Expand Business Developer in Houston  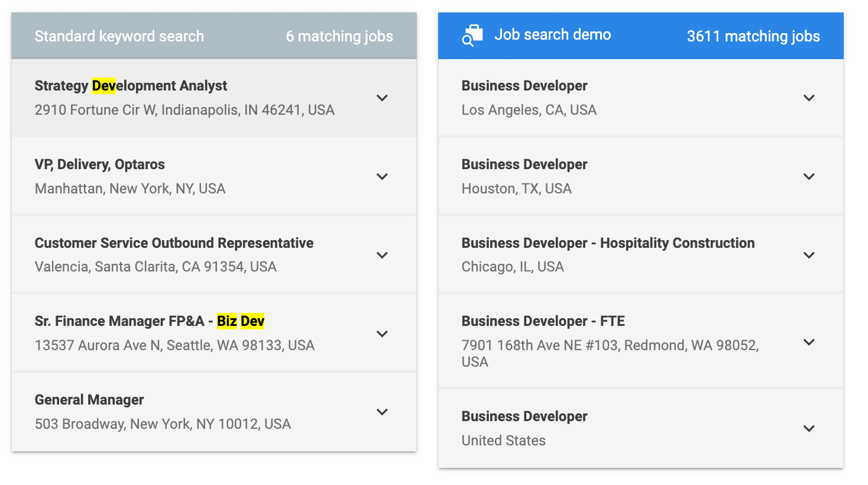coord(809,177)
